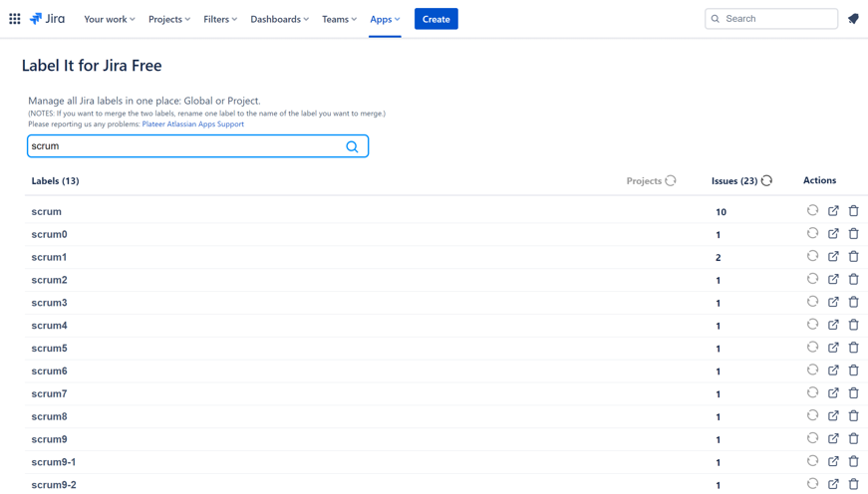Open the notifications icon
This screenshot has width=868, height=494.
853,19
